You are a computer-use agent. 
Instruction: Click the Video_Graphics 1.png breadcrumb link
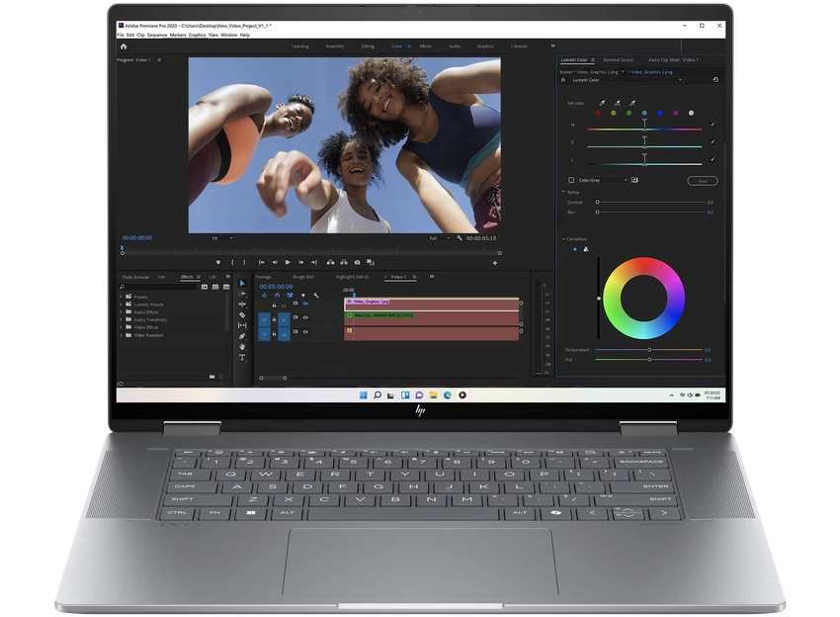coord(650,72)
